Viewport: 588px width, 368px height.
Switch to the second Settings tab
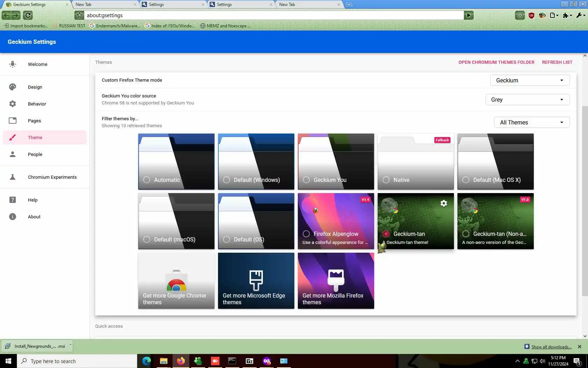click(240, 5)
